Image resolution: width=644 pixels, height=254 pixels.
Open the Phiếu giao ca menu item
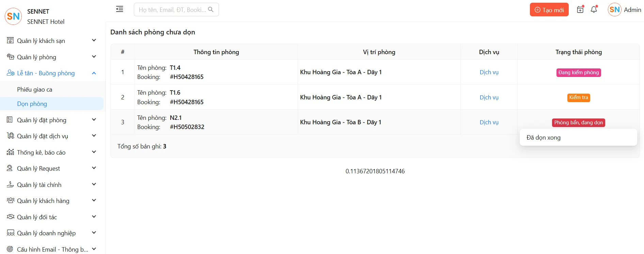click(35, 90)
